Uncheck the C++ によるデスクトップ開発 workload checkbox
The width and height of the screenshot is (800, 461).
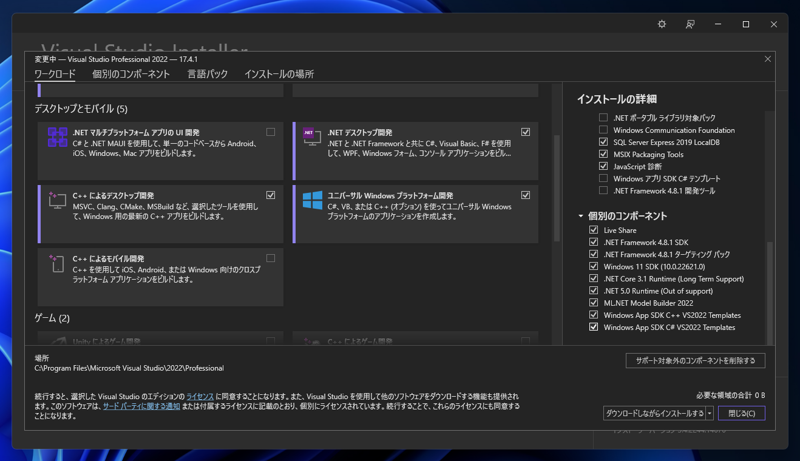(x=270, y=195)
